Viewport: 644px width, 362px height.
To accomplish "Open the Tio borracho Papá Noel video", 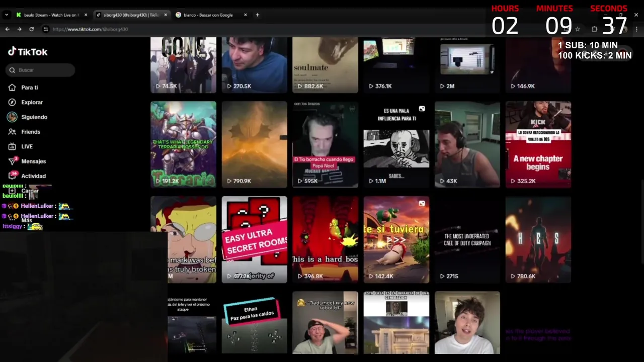I will (x=325, y=144).
